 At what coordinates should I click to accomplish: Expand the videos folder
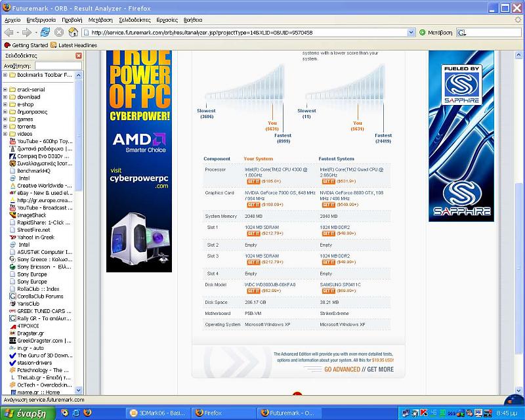click(5, 134)
